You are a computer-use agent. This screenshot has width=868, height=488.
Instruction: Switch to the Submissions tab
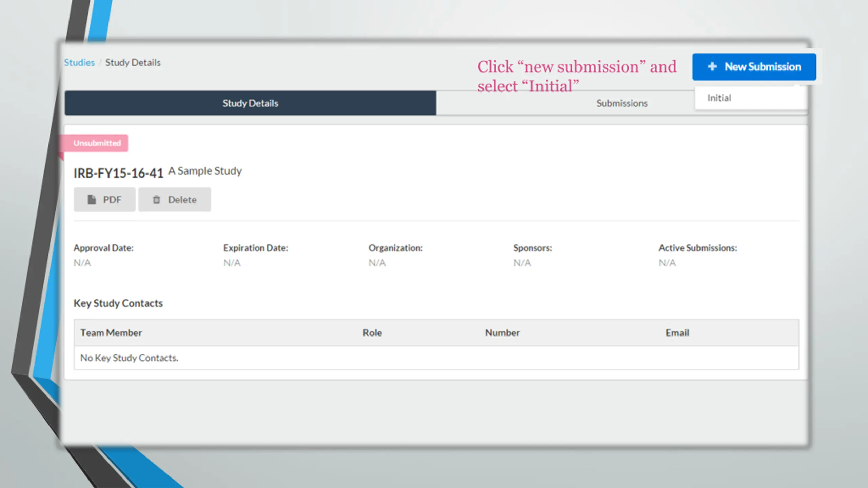pos(622,103)
